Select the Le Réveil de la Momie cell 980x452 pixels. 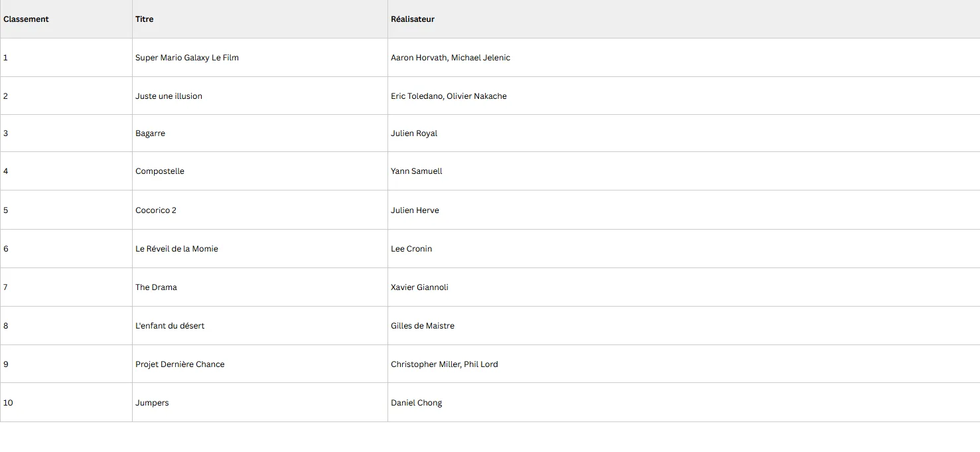tap(176, 249)
